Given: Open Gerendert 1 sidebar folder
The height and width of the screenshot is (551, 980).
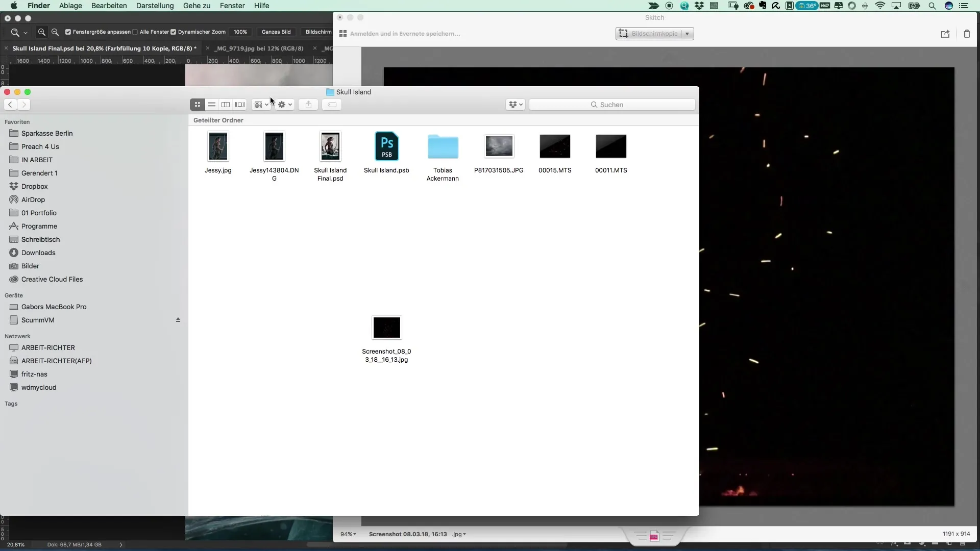Looking at the screenshot, I should coord(39,173).
